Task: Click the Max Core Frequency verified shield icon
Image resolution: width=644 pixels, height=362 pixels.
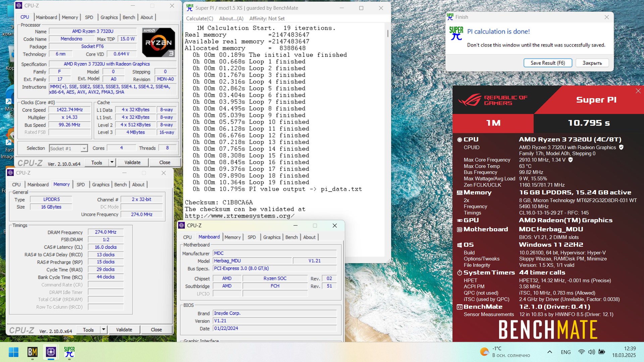Action: coord(571,160)
